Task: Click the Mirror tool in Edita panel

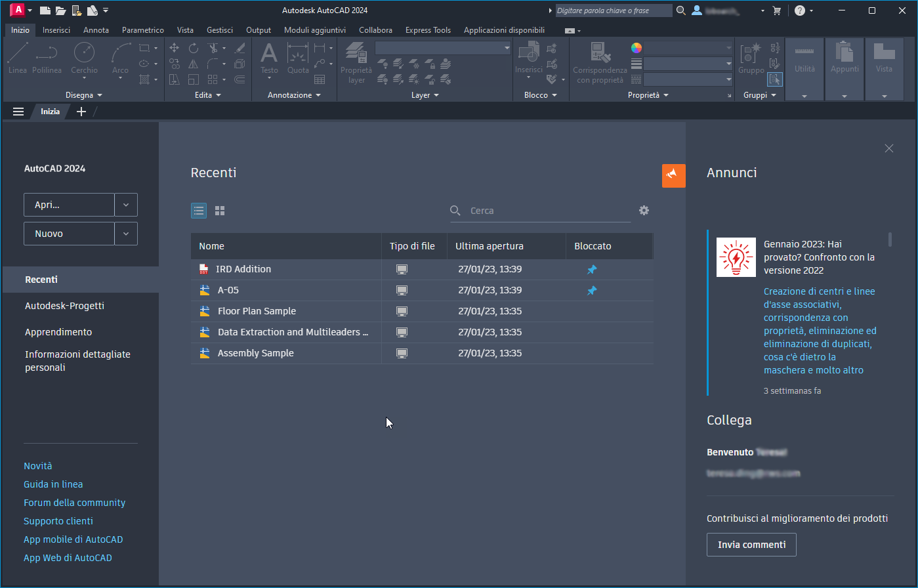Action: [194, 64]
